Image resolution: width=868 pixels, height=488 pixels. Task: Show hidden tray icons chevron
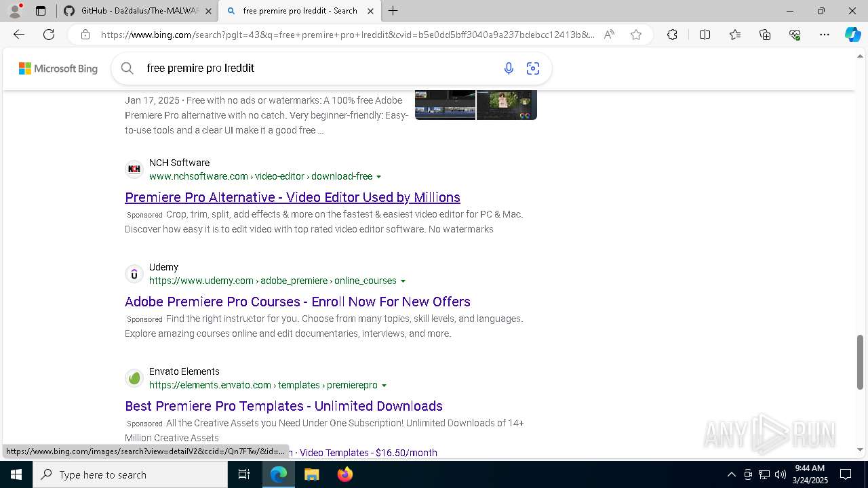tap(731, 474)
